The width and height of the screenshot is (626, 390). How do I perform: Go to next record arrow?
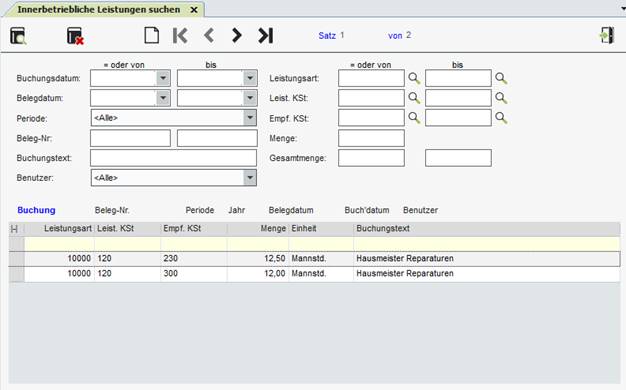click(x=237, y=36)
